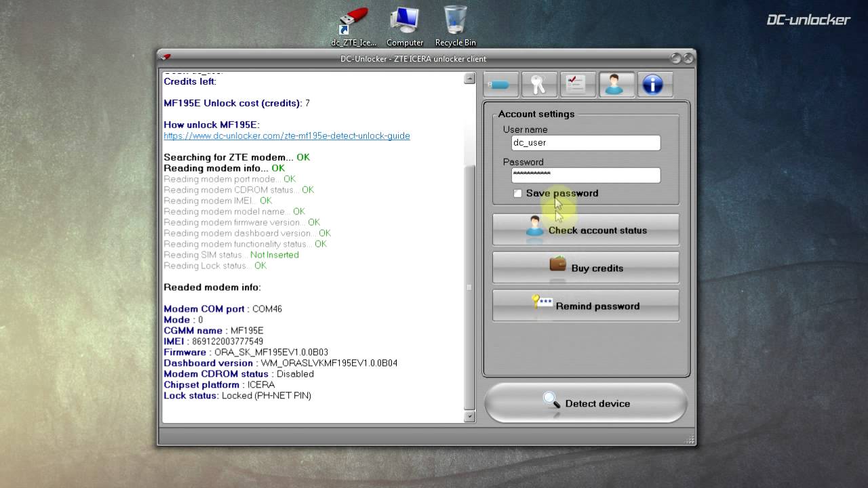The width and height of the screenshot is (868, 488).
Task: Open the account tab with the user icon
Action: point(616,85)
